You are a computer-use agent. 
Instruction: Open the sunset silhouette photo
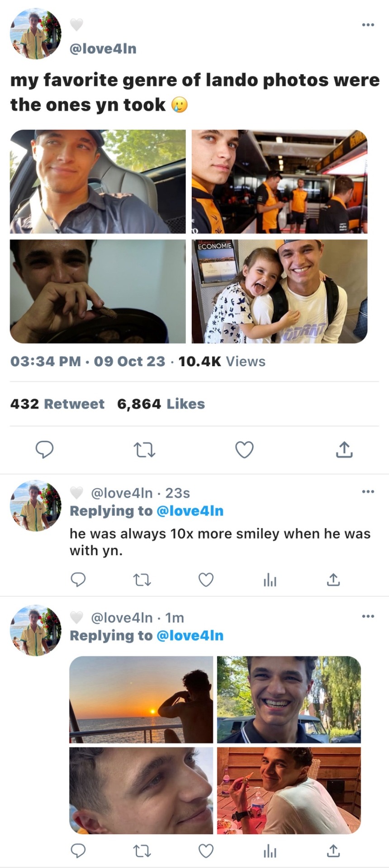click(141, 699)
